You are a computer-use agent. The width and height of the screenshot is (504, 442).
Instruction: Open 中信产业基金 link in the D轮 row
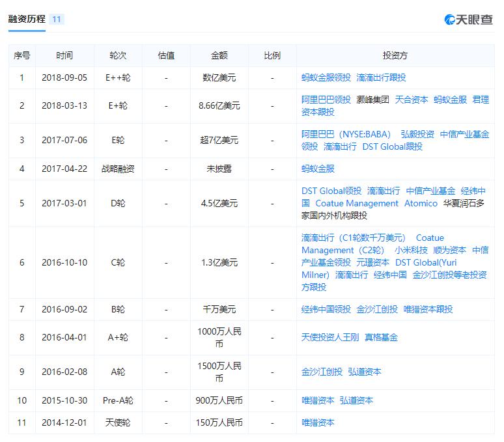(x=430, y=191)
